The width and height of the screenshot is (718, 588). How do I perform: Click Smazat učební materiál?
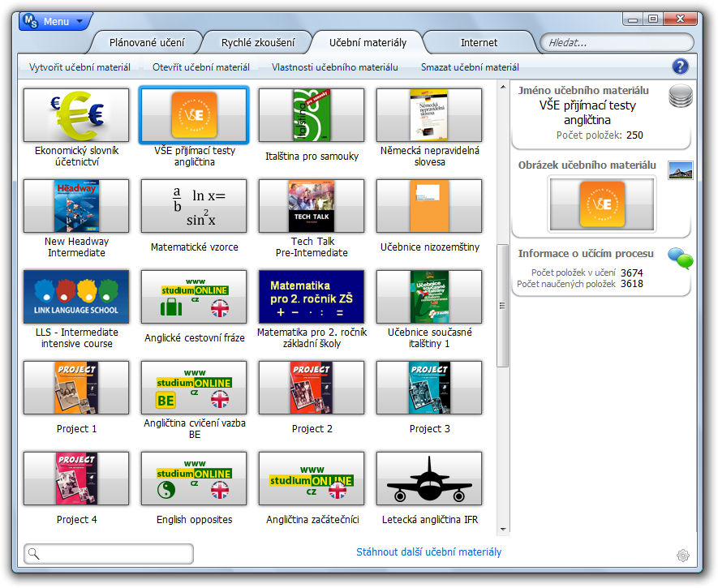(470, 67)
